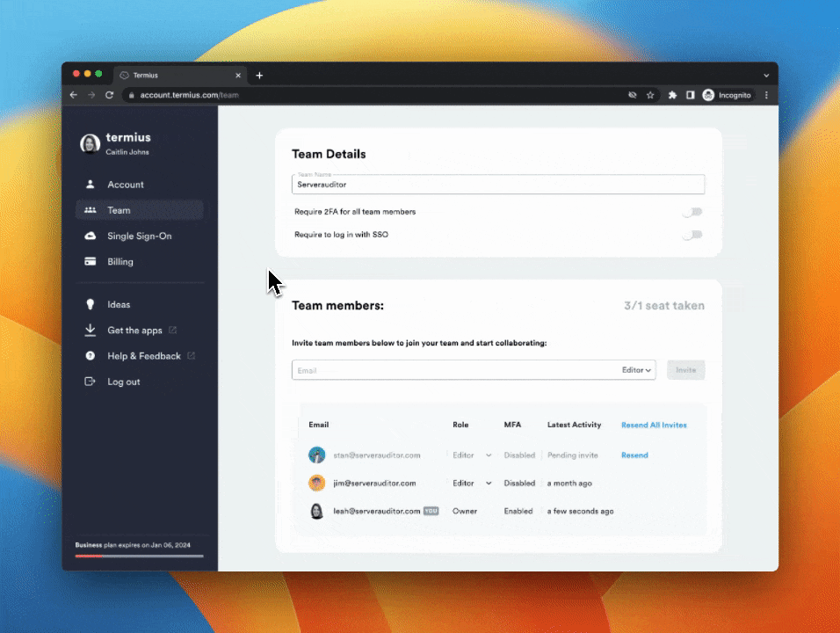The height and width of the screenshot is (633, 840).
Task: Click the leah@serverauditor.com email
Action: [377, 511]
